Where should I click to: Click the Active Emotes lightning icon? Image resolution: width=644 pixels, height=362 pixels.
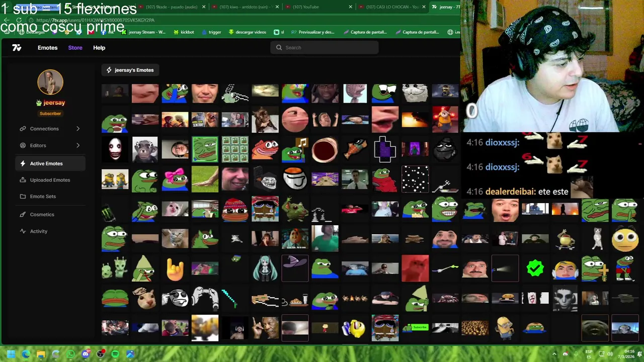(23, 163)
